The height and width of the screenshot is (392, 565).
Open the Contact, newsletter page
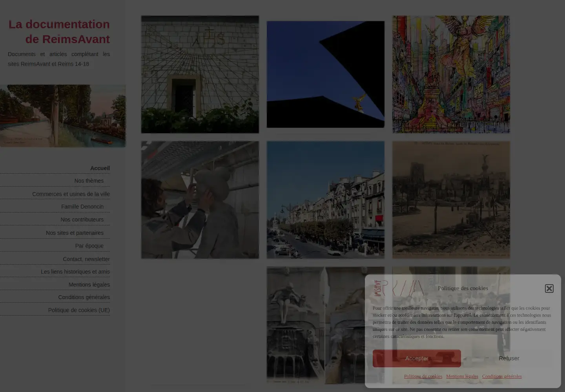(x=86, y=259)
